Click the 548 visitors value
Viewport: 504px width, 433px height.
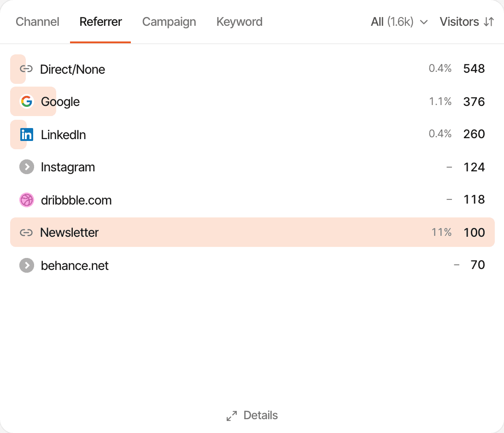[x=474, y=69]
